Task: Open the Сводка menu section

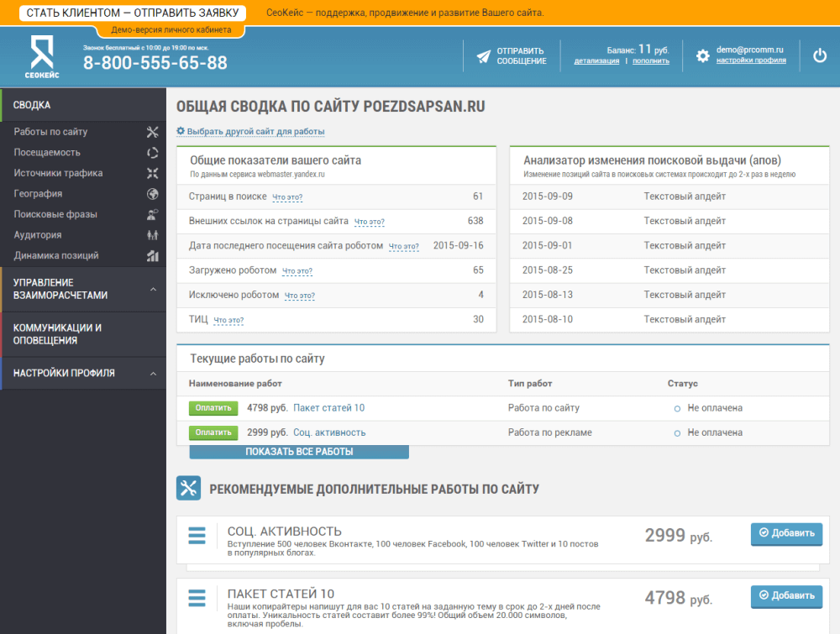Action: [83, 105]
